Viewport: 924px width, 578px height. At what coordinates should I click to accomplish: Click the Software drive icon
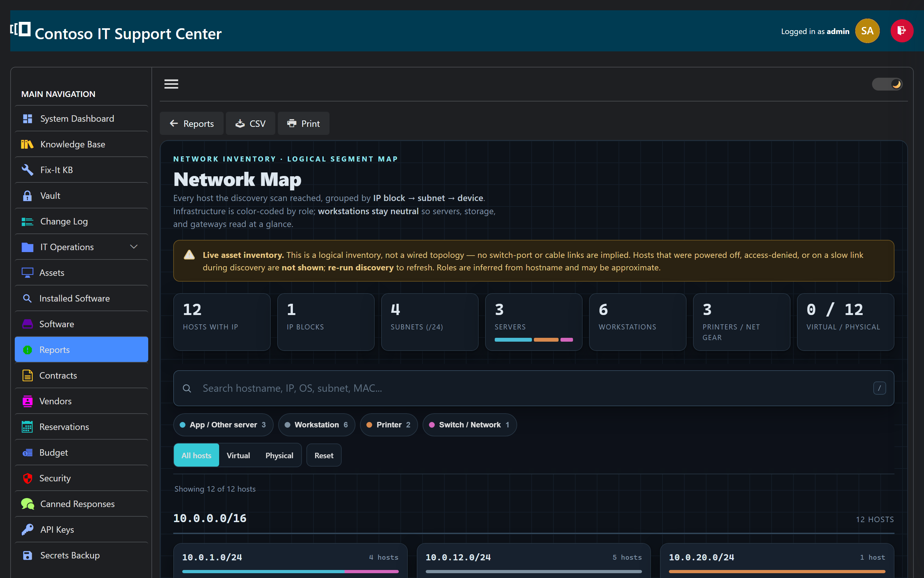coord(28,324)
